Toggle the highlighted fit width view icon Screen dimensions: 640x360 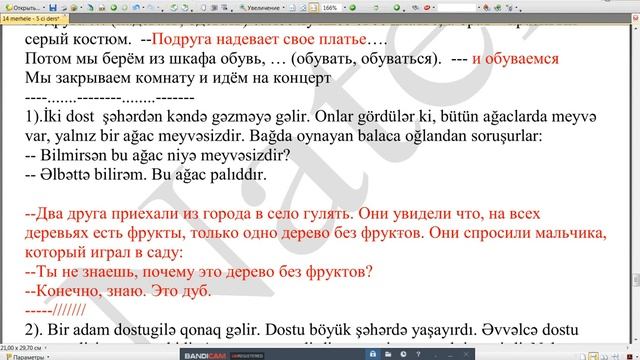[313, 8]
